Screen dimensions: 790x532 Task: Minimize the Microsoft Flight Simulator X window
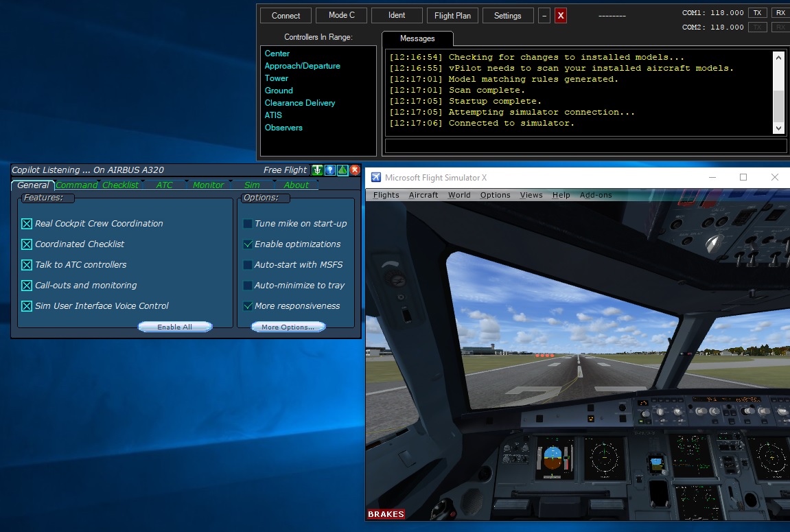pos(712,177)
